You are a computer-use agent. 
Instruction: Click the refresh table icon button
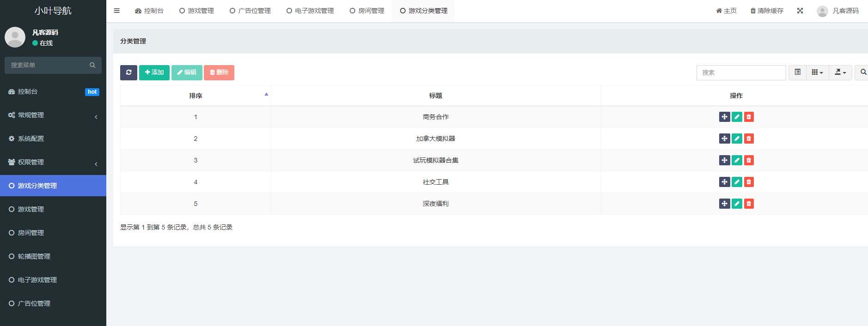pos(128,72)
